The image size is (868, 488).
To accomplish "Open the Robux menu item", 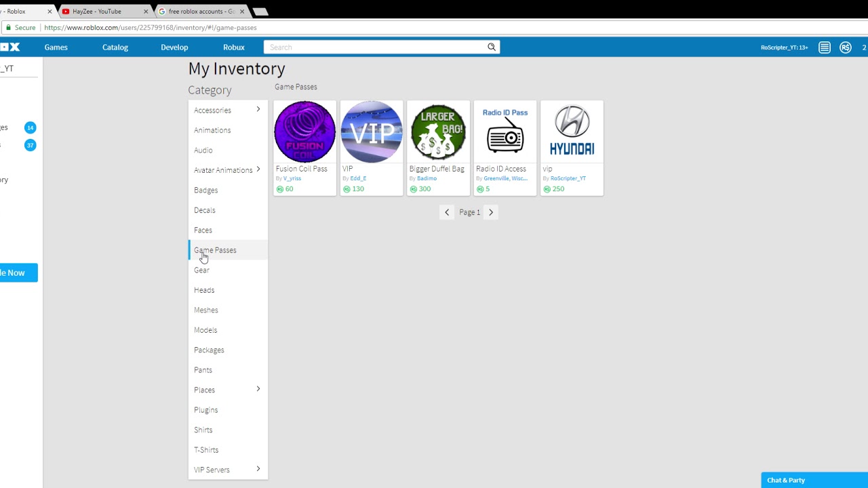I will pos(233,47).
